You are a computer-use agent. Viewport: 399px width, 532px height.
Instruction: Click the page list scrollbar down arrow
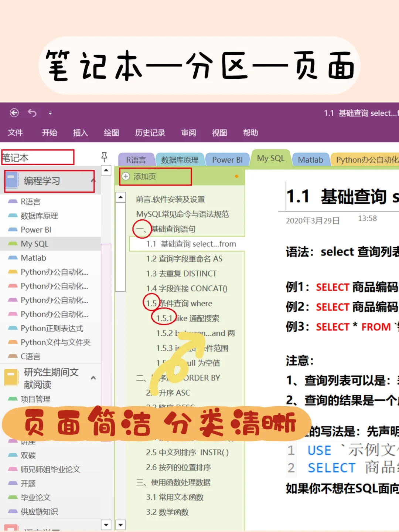121,525
